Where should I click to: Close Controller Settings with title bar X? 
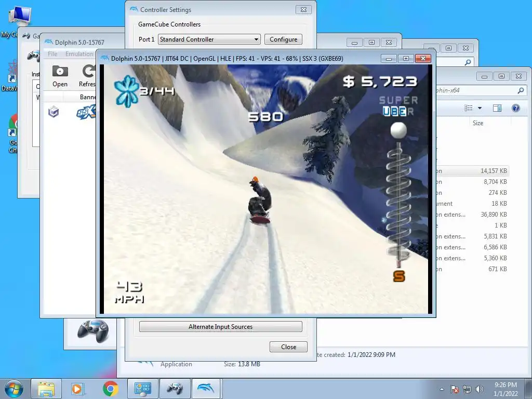[x=303, y=10]
